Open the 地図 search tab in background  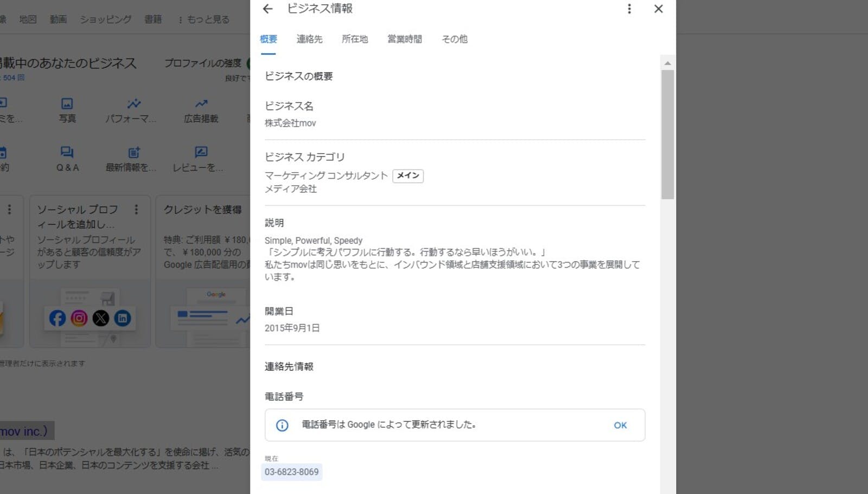coord(28,20)
